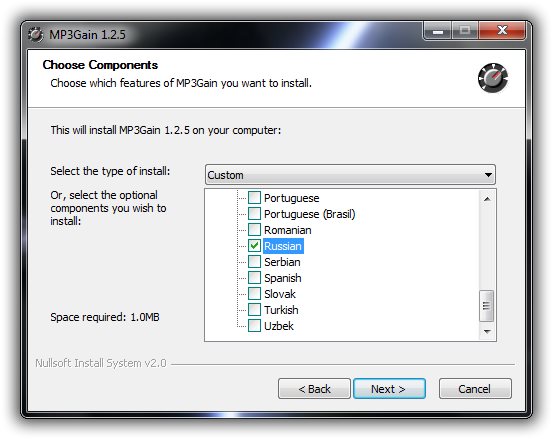Image resolution: width=553 pixels, height=439 pixels.
Task: Click the component list scroll up arrow
Action: pyautogui.click(x=487, y=199)
